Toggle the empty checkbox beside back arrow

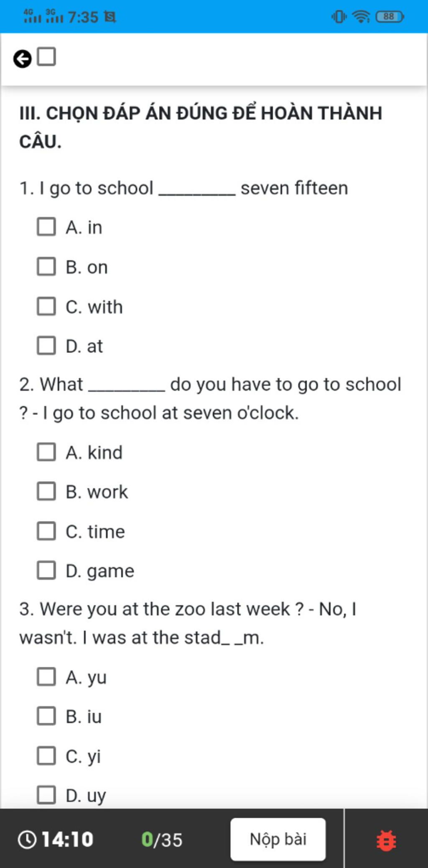click(46, 56)
